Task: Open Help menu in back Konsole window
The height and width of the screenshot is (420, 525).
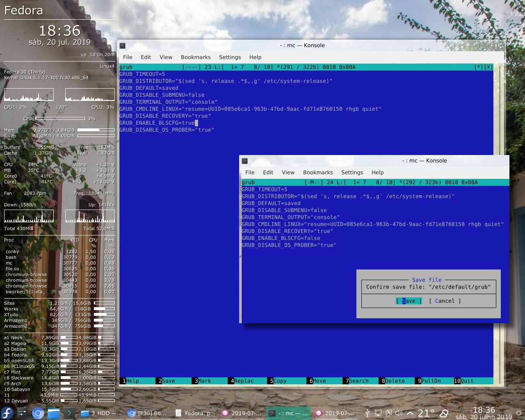Action: coord(255,57)
